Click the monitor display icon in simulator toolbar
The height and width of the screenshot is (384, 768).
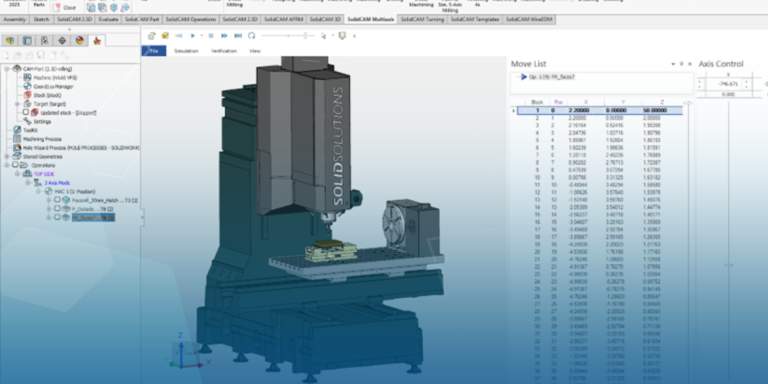tap(342, 36)
